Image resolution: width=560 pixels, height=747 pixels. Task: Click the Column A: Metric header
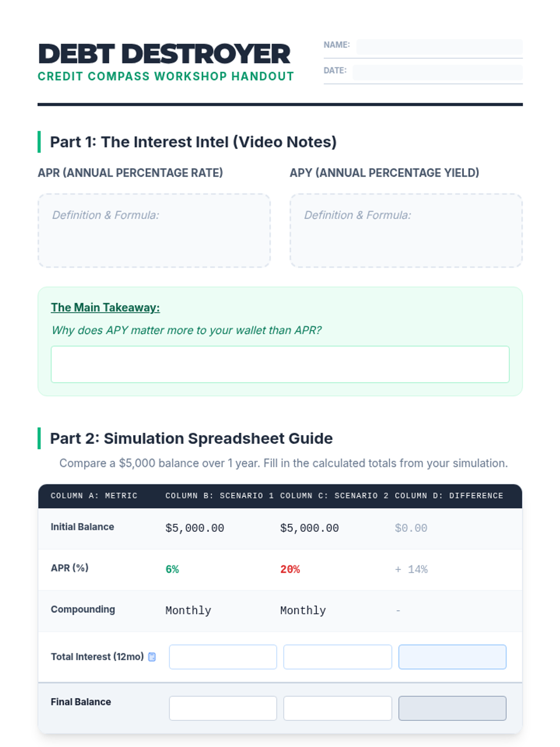point(94,496)
